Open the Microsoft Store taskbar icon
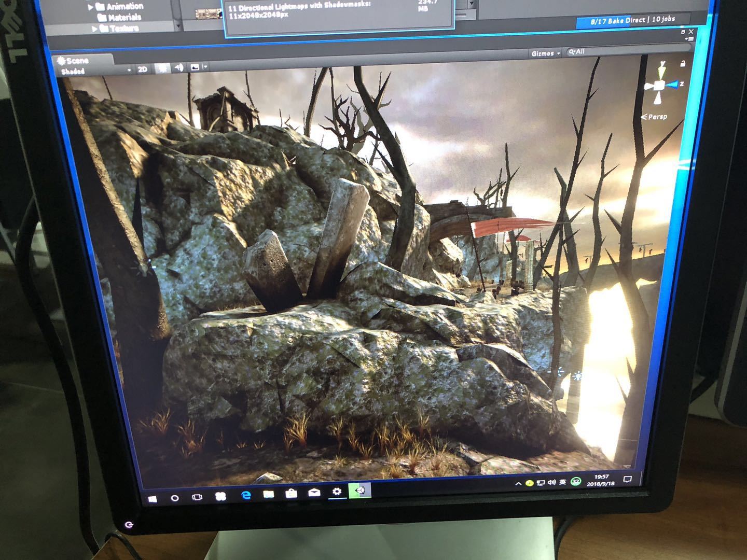This screenshot has width=747, height=560. (291, 493)
